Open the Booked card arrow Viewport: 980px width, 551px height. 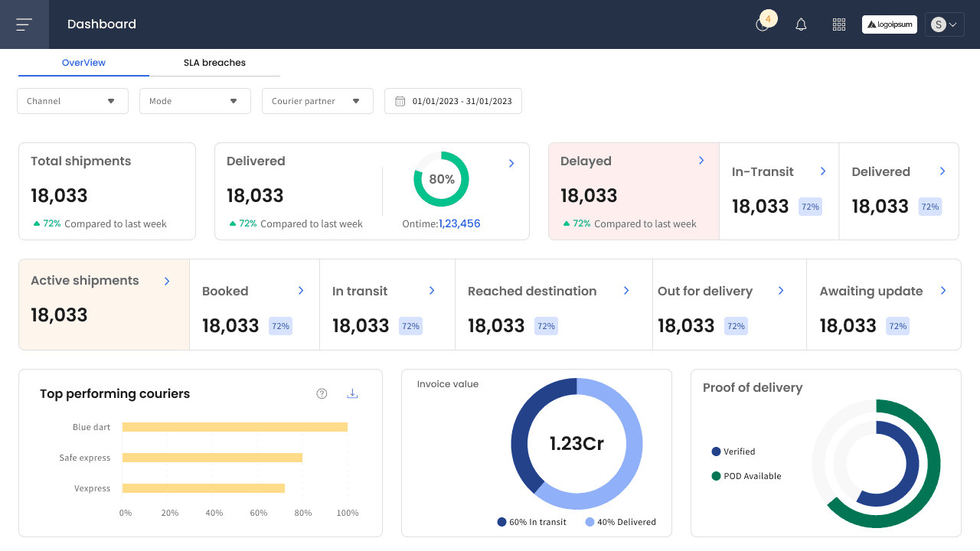click(301, 291)
